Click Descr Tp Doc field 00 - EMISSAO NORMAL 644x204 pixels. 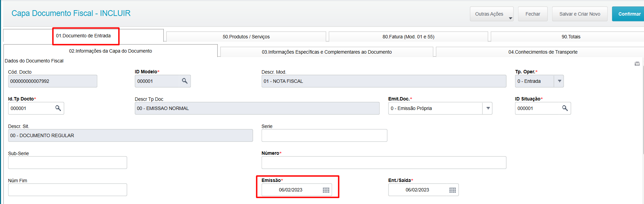pos(257,108)
